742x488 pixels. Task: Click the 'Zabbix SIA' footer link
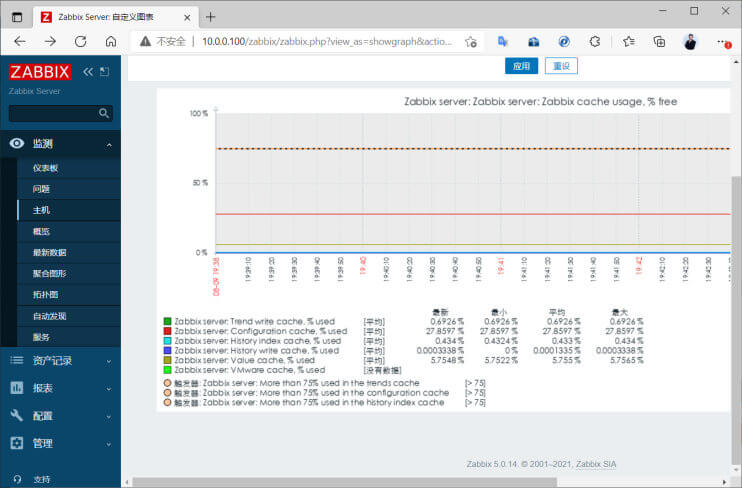(596, 464)
